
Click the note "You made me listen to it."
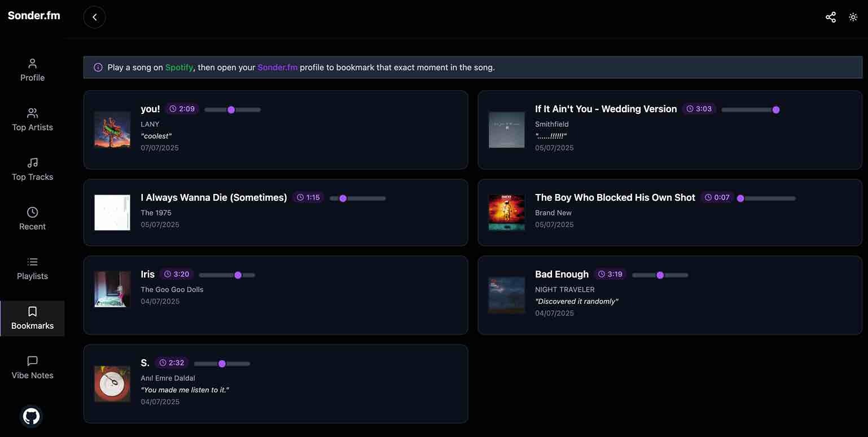coord(185,390)
